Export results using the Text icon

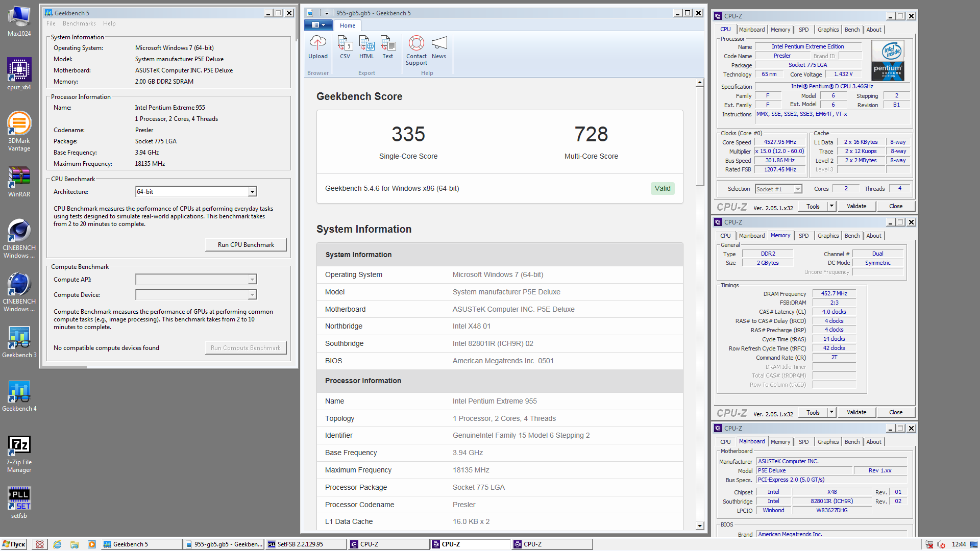pyautogui.click(x=388, y=47)
